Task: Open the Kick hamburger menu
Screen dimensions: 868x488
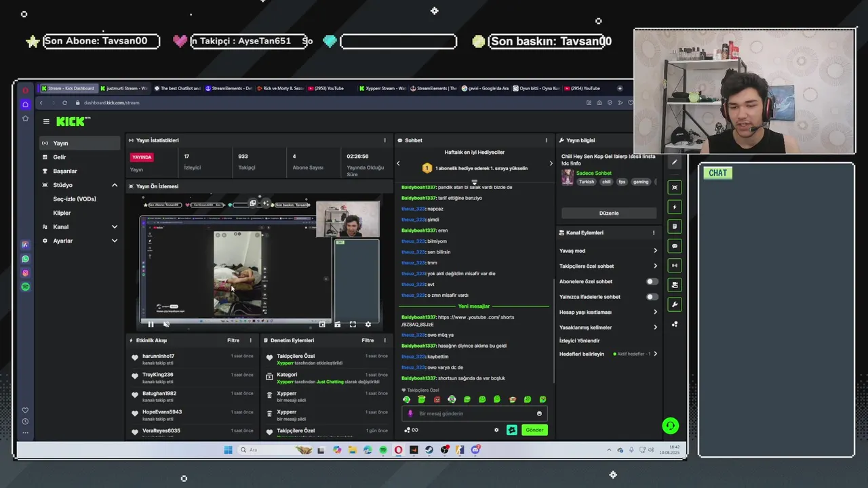Action: point(46,122)
